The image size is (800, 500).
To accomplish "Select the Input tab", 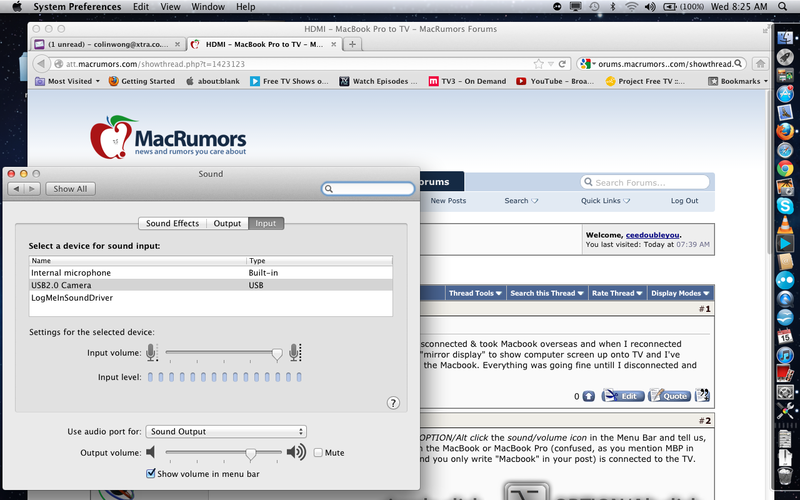I will 266,223.
